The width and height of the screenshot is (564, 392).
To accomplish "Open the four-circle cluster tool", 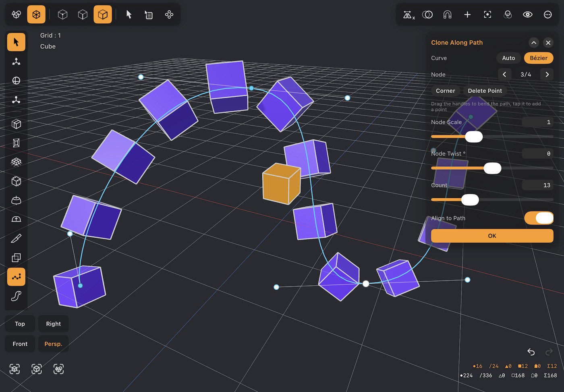I will point(169,15).
